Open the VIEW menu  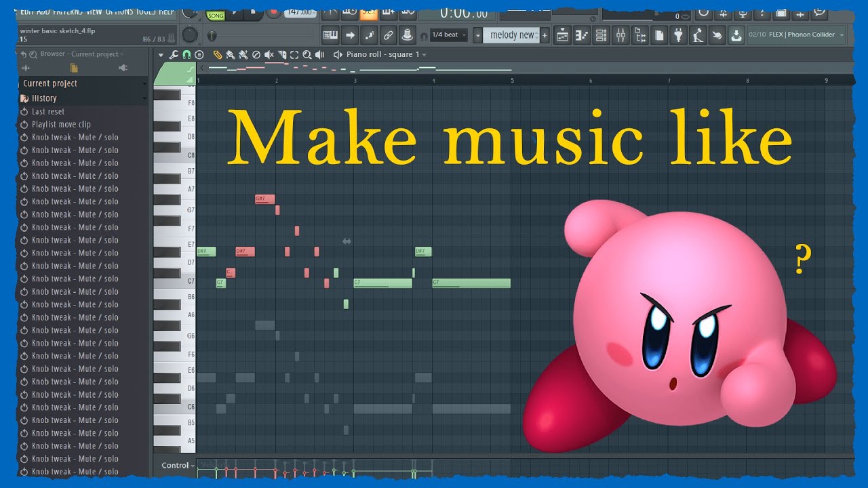(94, 12)
